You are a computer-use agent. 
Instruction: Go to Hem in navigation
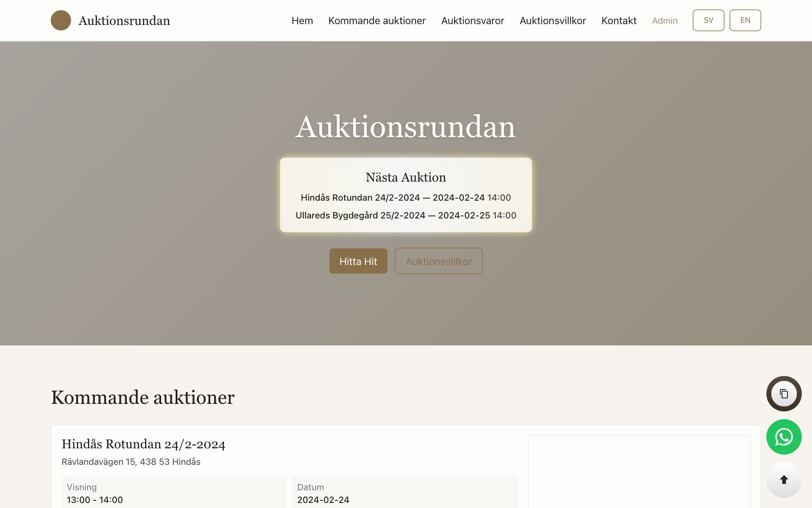pos(302,20)
